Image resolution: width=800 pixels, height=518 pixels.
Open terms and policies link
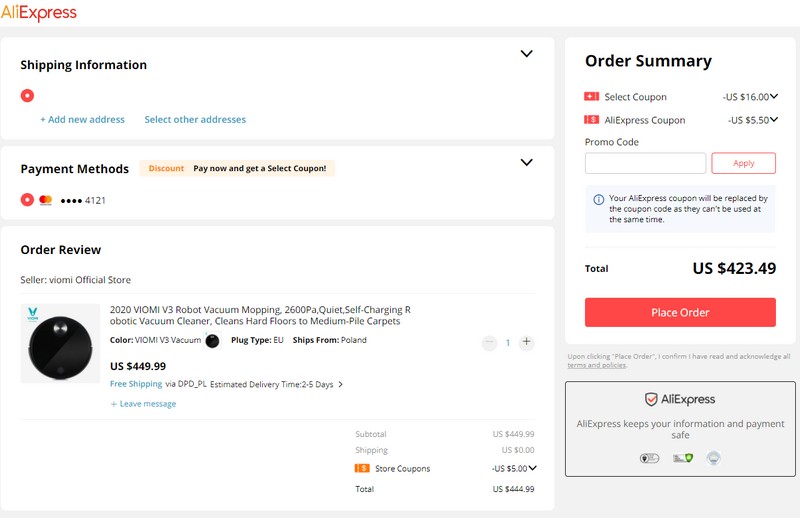[596, 365]
